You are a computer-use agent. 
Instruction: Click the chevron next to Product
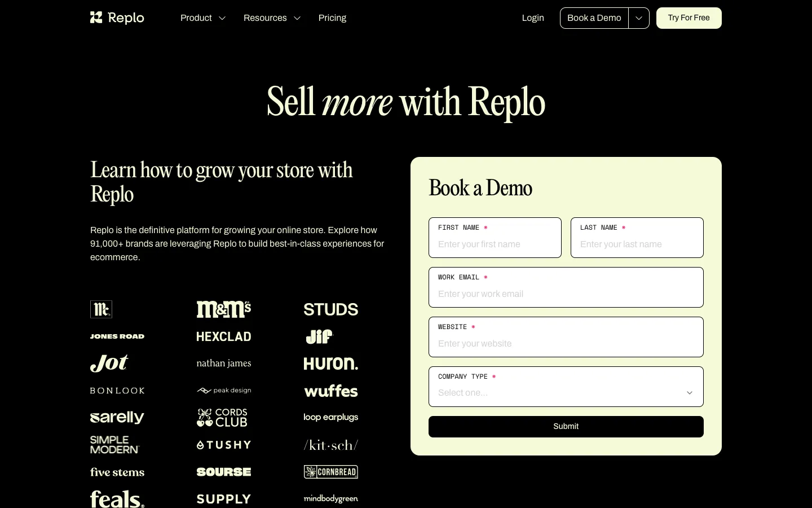[x=222, y=18]
